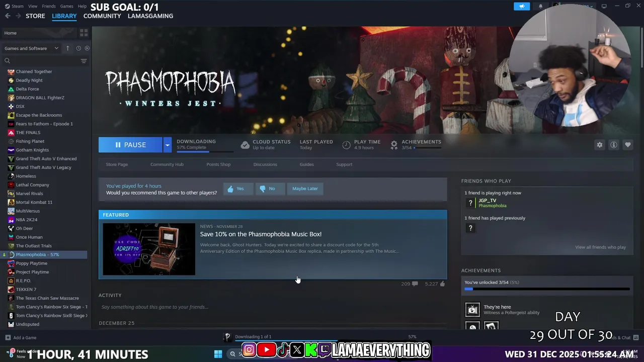Viewport: 644px width, 362px height.
Task: Open the Games menu
Action: tap(66, 6)
